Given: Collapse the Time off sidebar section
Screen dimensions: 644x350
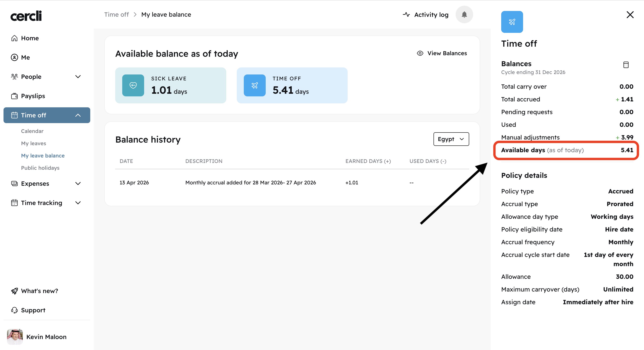Looking at the screenshot, I should [78, 115].
